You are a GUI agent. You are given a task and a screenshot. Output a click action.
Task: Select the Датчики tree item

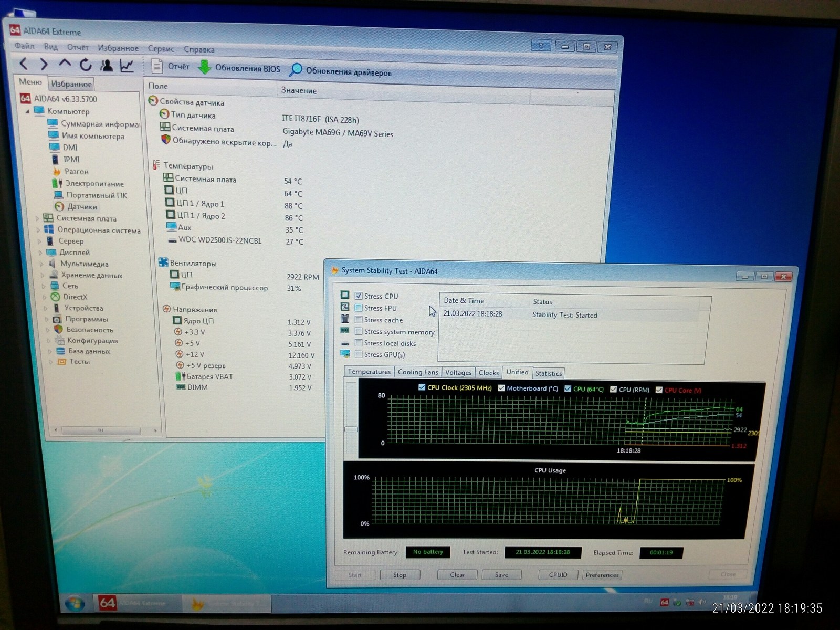point(76,207)
